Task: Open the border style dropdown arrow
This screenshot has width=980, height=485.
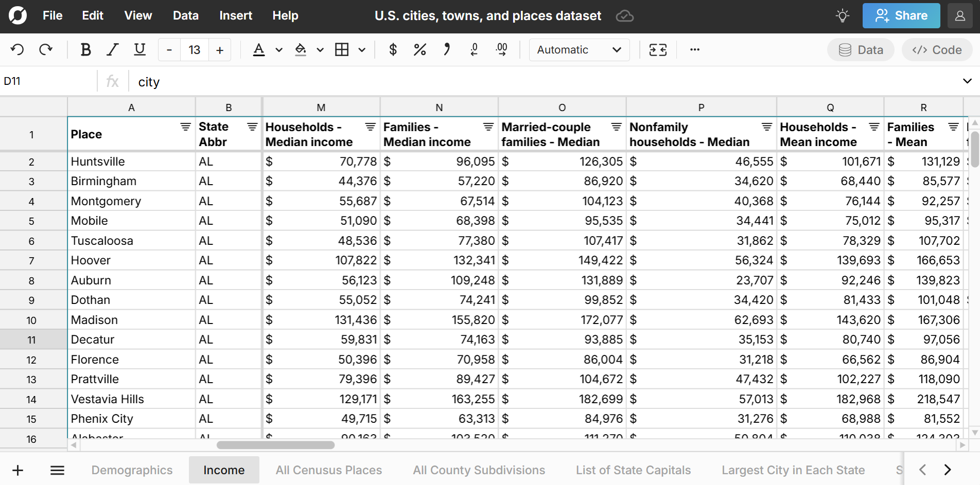Action: [x=362, y=49]
